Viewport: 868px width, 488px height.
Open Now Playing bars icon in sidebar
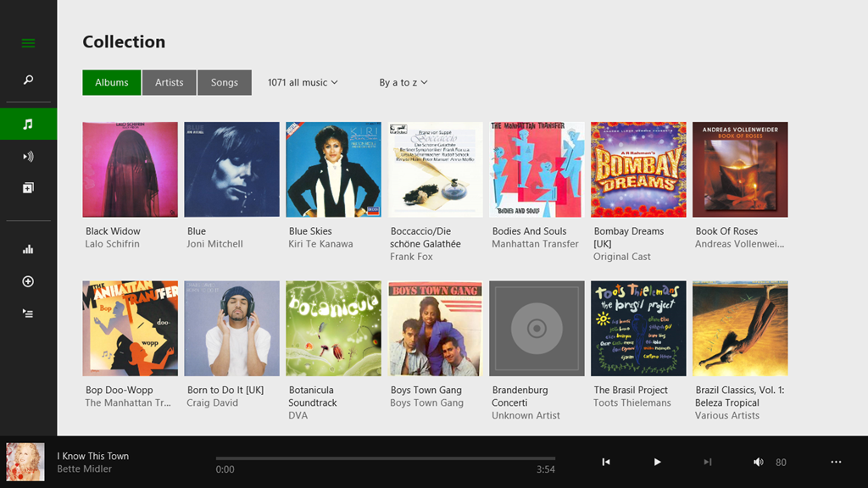(28, 249)
